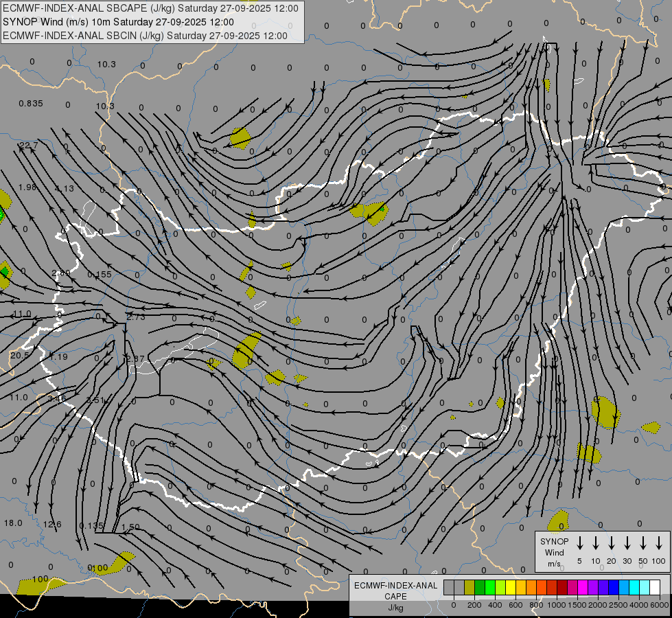The image size is (672, 618).
Task: Select the purple swatch before the 2000 tick
Action: pos(593,587)
